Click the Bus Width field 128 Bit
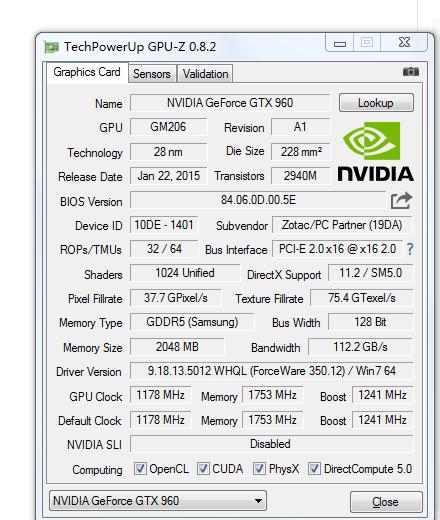Screen dimensions: 440x520 click(x=370, y=322)
